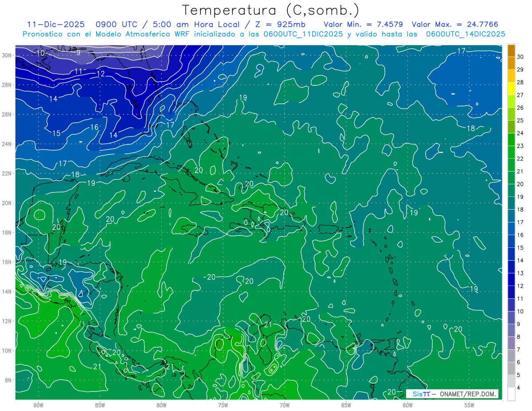This screenshot has height=411, width=532.
Task: Click the "80W" longitude label
Action: tap(162, 405)
